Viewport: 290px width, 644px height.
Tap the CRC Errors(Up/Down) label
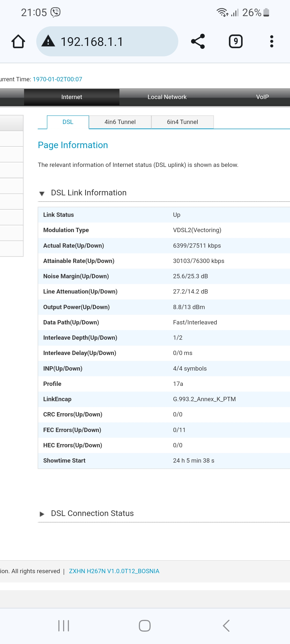pyautogui.click(x=73, y=414)
